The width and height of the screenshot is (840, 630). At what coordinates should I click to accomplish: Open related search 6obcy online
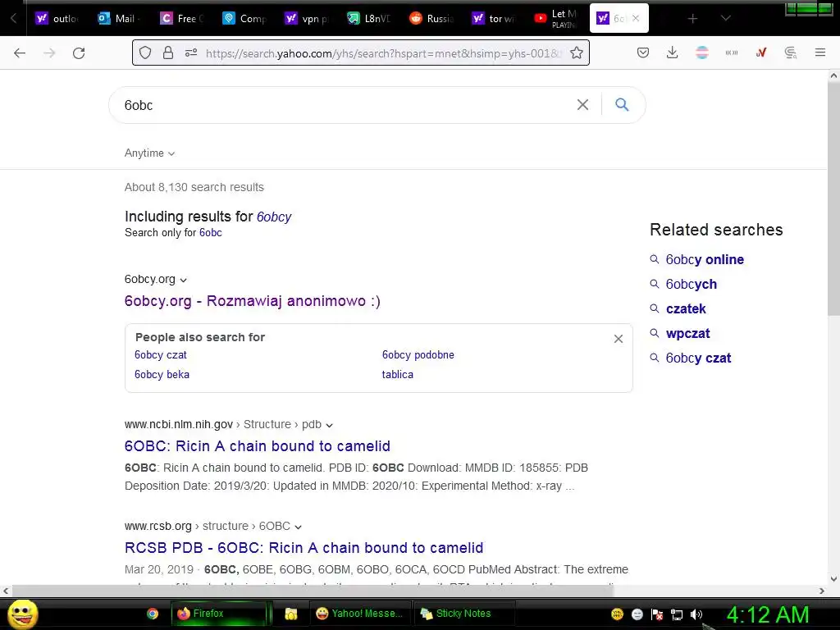click(x=705, y=259)
